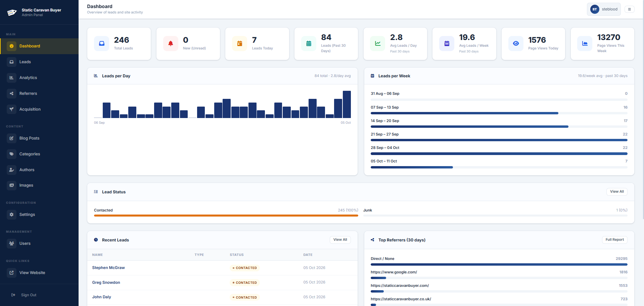Open John Daly lead link
Viewport: 644px width, 306px height.
101,297
